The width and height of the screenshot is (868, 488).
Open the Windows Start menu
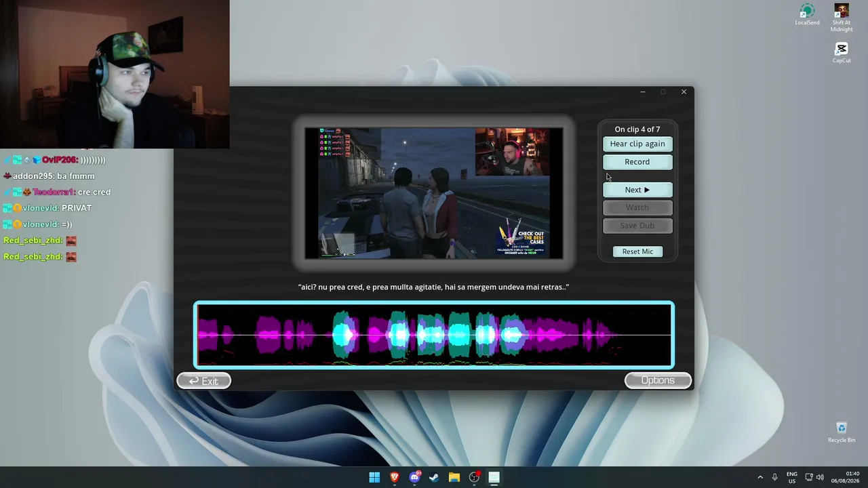[374, 477]
